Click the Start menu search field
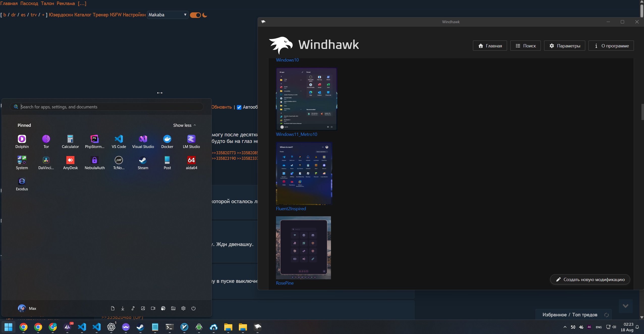The image size is (644, 334). click(x=107, y=107)
